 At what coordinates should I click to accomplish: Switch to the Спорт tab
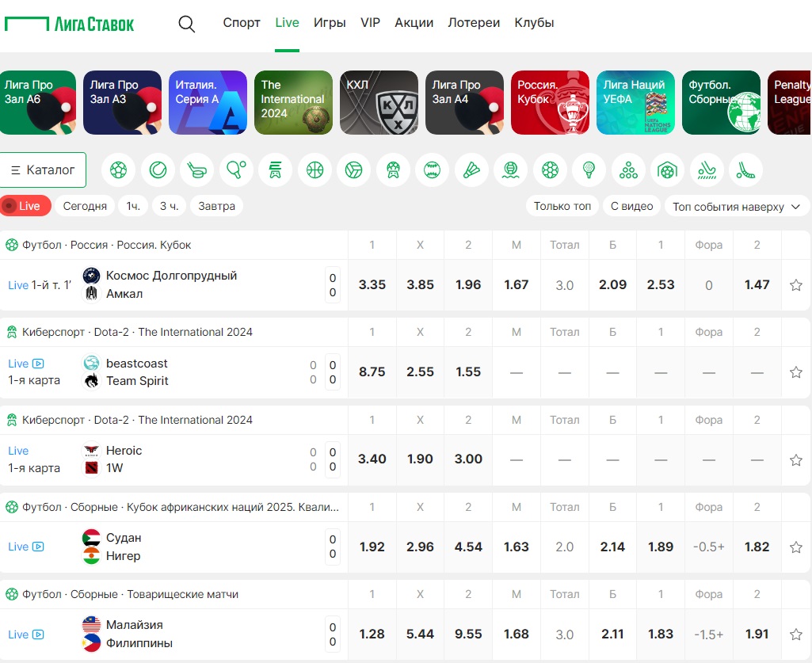click(242, 23)
